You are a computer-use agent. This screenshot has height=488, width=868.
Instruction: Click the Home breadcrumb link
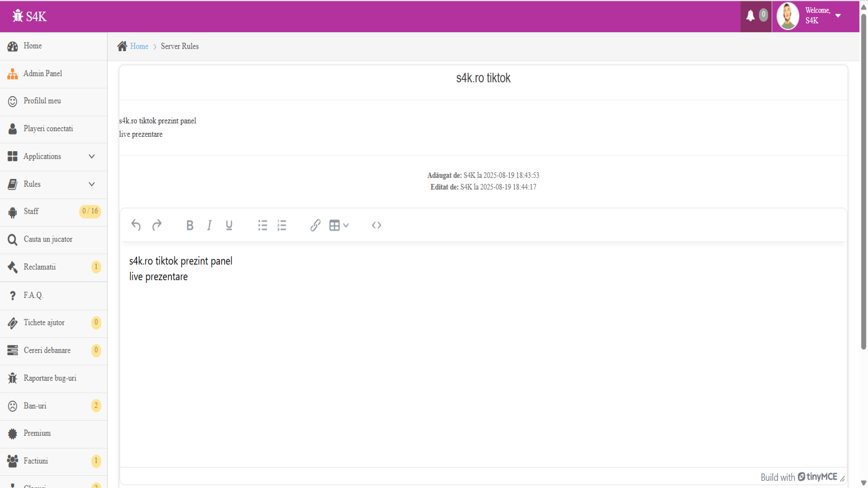click(x=139, y=46)
